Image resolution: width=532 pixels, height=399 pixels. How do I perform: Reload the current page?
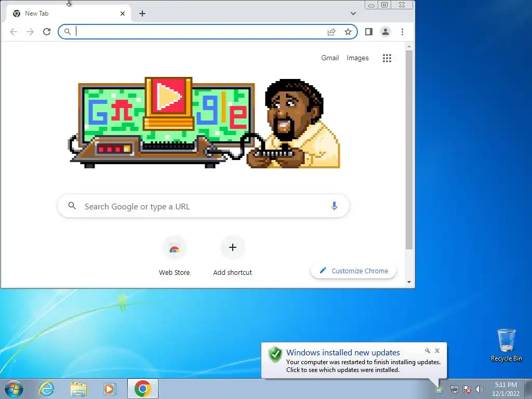(x=47, y=32)
